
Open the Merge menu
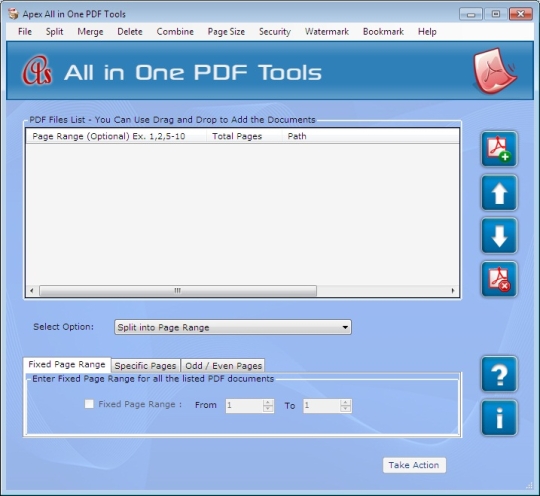point(90,32)
